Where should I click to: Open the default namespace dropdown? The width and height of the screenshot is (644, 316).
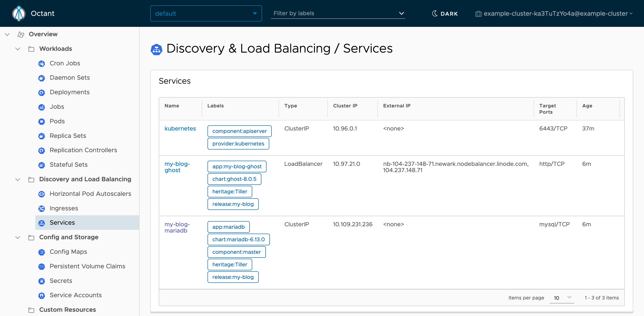(206, 13)
